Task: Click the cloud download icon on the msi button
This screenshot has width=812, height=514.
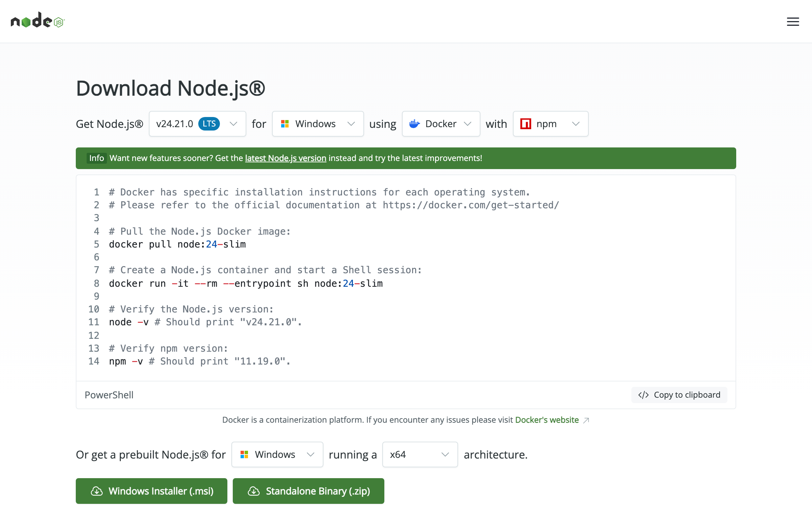Action: [x=97, y=491]
